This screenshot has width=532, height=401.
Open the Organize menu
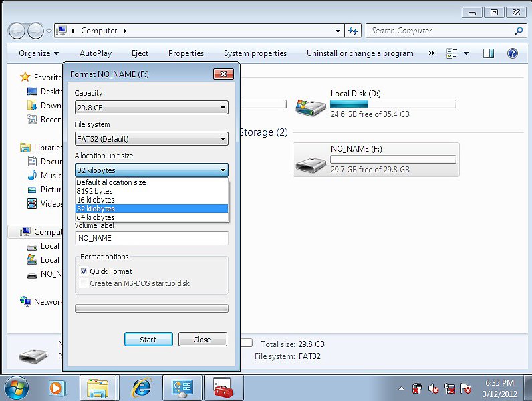pyautogui.click(x=39, y=53)
